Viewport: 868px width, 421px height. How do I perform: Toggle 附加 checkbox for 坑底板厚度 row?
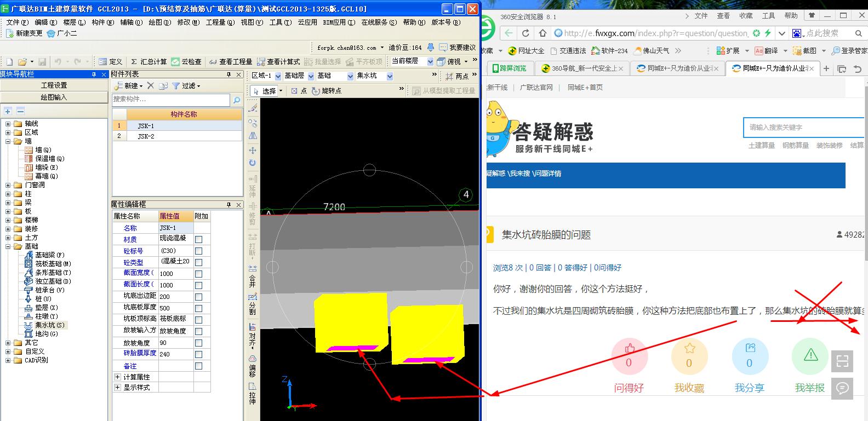pyautogui.click(x=198, y=308)
